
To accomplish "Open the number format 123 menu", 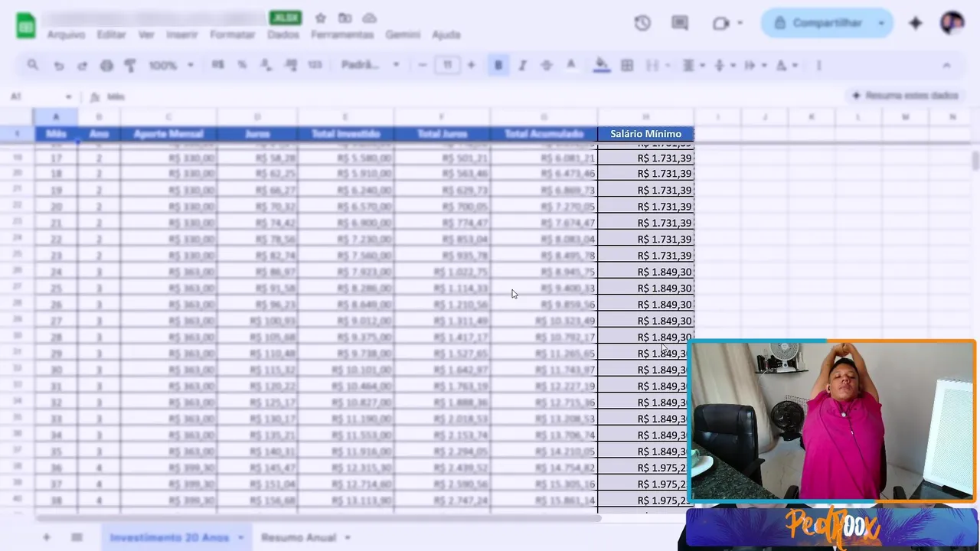I will pos(315,65).
